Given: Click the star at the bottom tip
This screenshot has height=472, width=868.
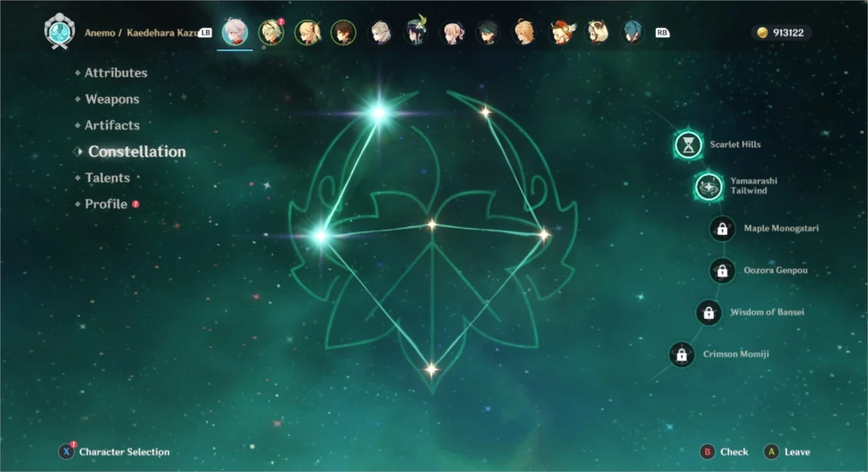Looking at the screenshot, I should pos(431,370).
